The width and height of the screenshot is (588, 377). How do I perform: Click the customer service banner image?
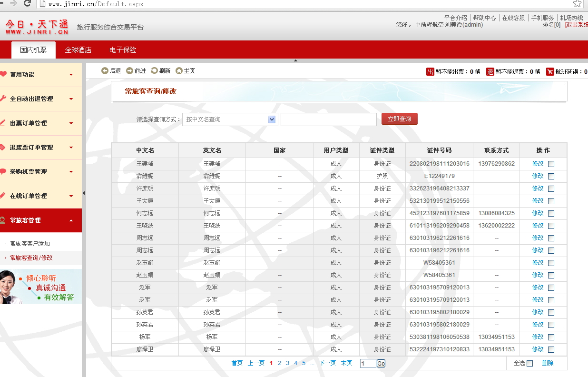41,287
